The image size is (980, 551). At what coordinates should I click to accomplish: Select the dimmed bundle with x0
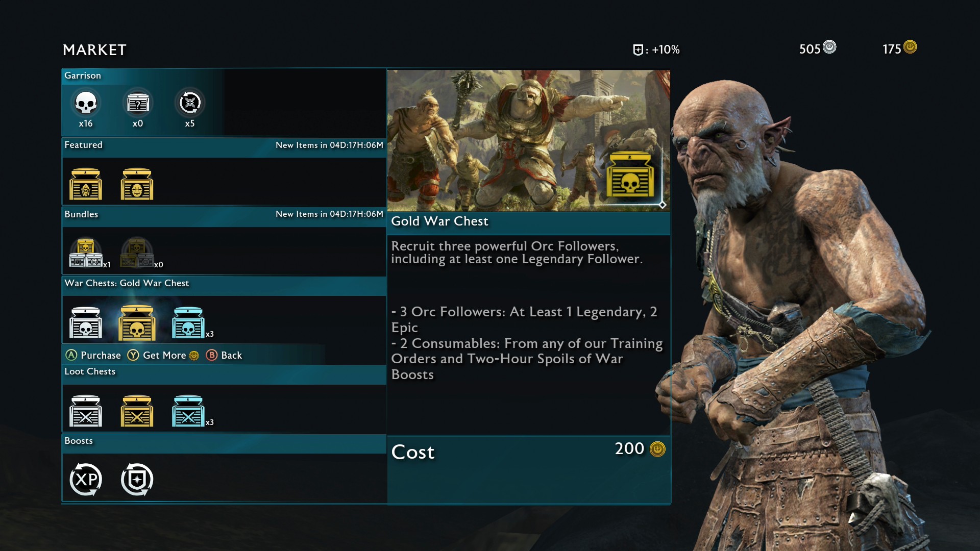[x=137, y=253]
